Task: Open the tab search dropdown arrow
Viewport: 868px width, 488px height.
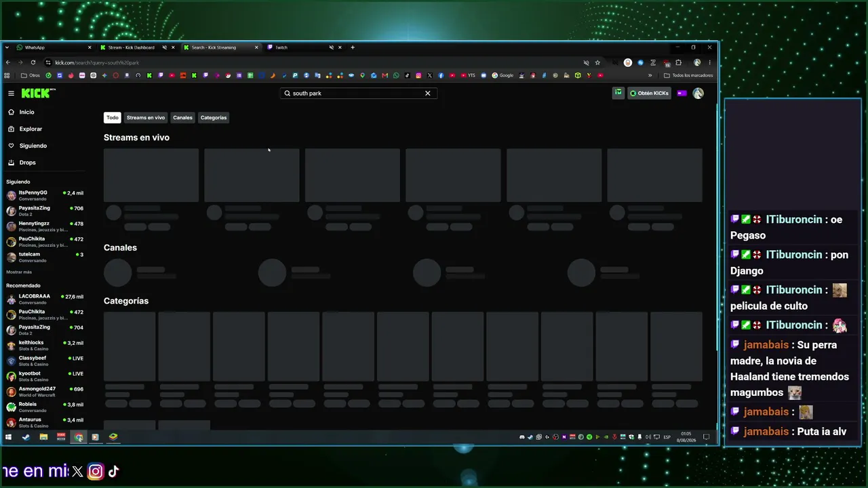Action: pyautogui.click(x=7, y=47)
